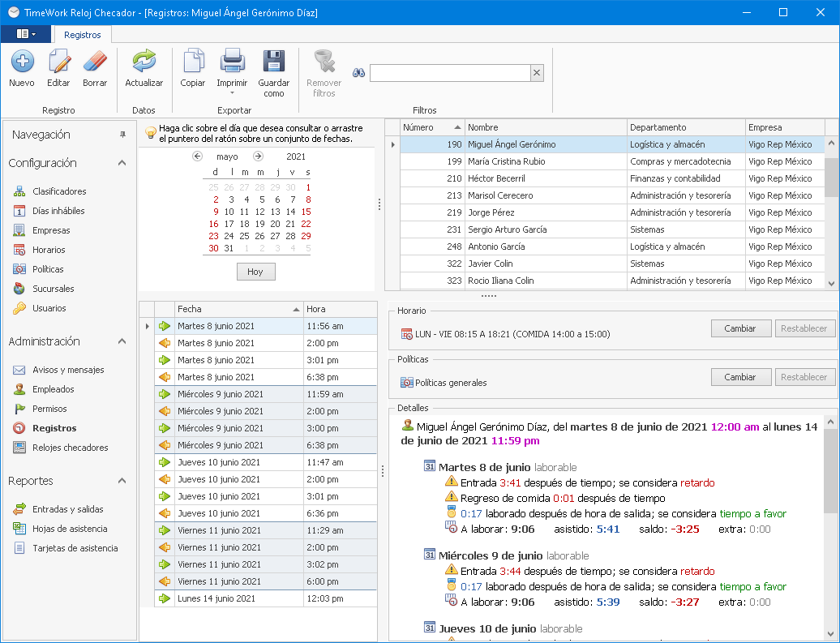Open Horarios in the navigation panel
The image size is (840, 643).
coord(49,250)
